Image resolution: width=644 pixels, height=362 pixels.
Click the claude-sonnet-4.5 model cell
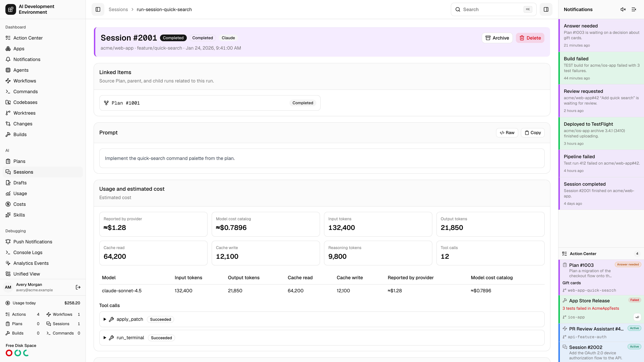coord(122,291)
